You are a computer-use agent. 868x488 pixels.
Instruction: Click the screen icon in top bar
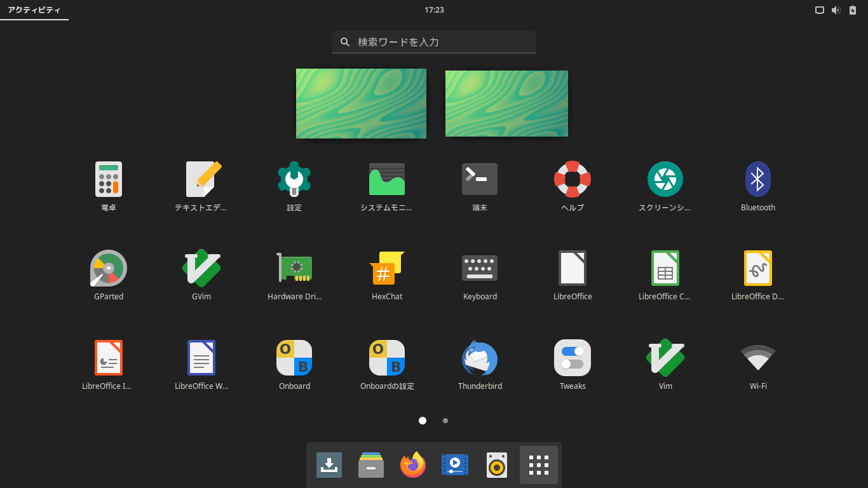pos(820,10)
